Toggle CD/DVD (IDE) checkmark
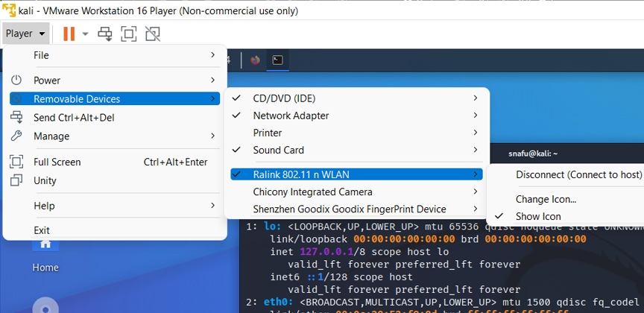 pos(236,98)
